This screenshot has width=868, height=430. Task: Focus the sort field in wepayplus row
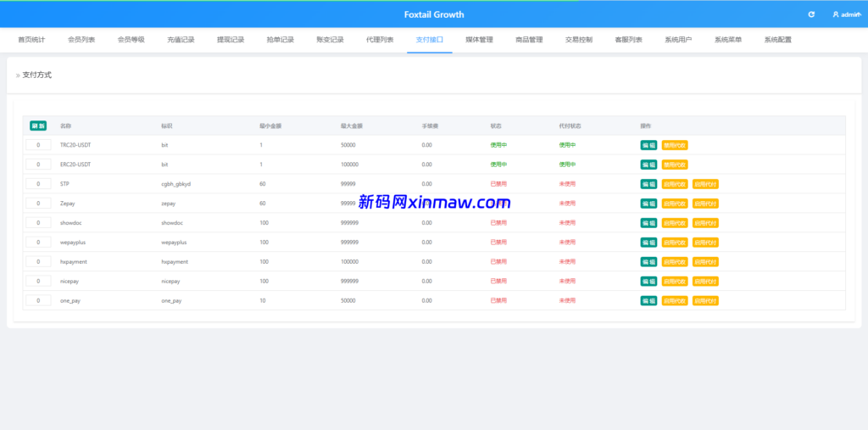click(x=38, y=243)
